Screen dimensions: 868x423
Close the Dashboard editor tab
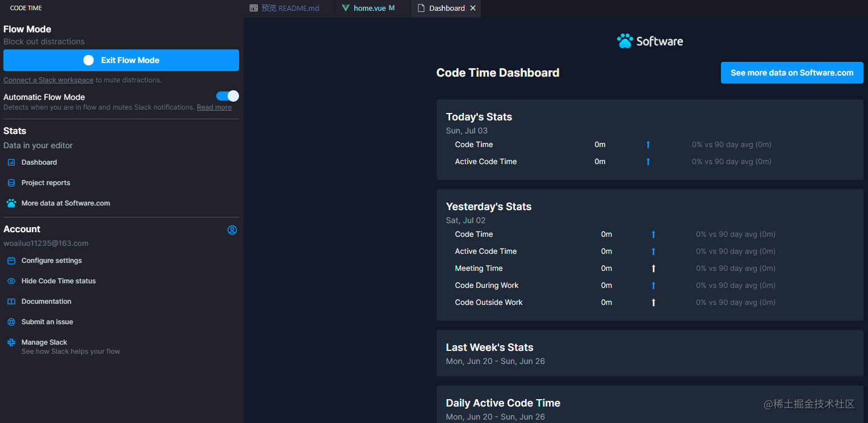point(473,8)
